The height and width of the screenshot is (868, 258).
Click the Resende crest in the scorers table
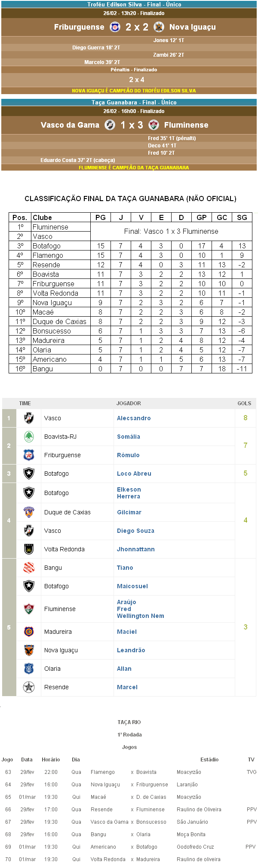29,687
